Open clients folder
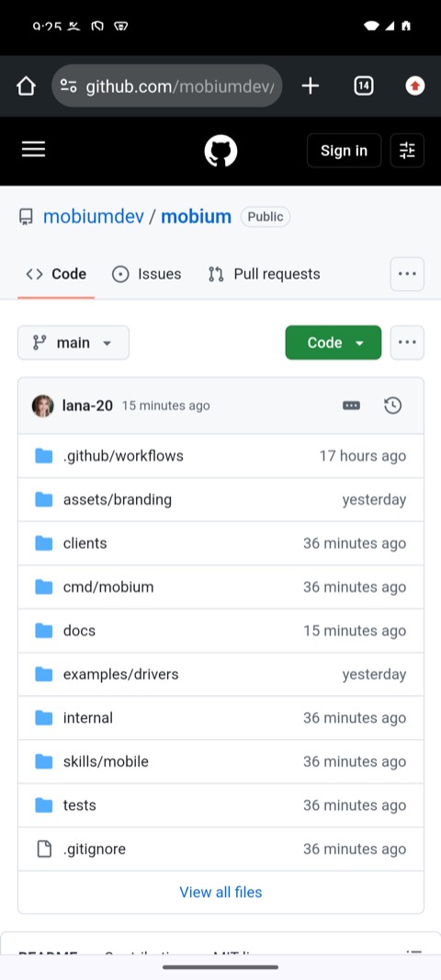 (85, 543)
